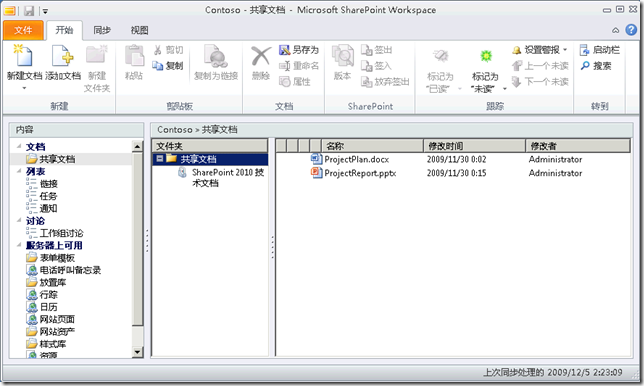This screenshot has width=644, height=386.
Task: Click the 标记为未读 green icon
Action: click(486, 56)
